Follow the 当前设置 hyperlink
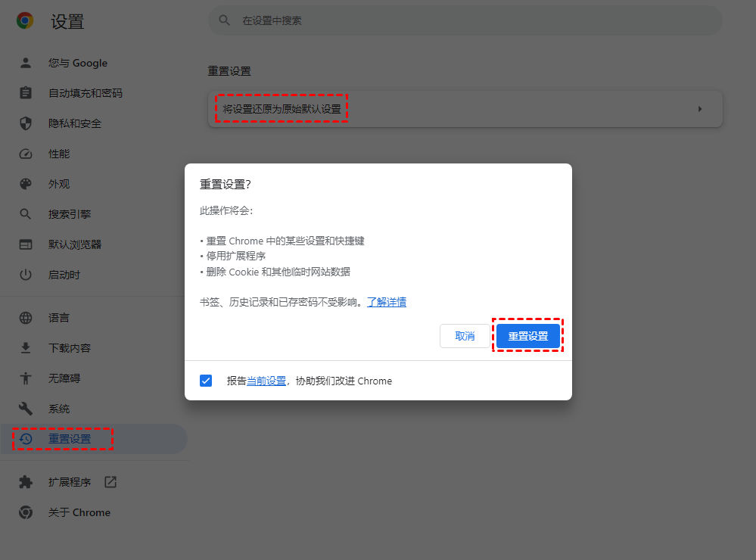Screen dimensions: 756x560 pos(266,381)
